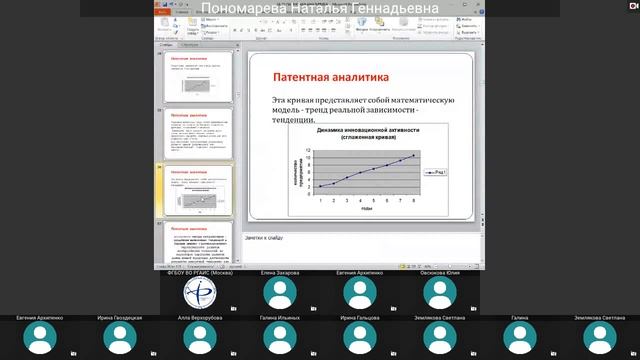This screenshot has height=360, width=640.
Task: Click the thumbnail pane scroll down arrow
Action: [x=238, y=260]
